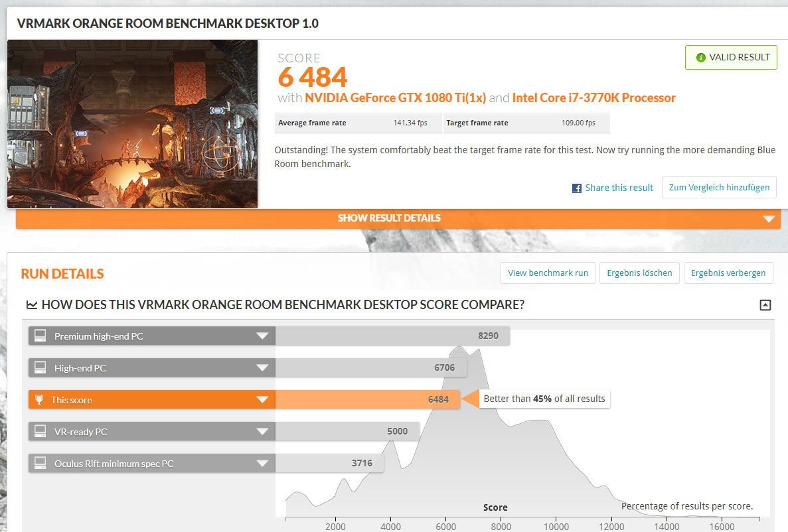
Task: Open the NVIDIA GeForce GTX 1080 Ti link
Action: tap(395, 98)
